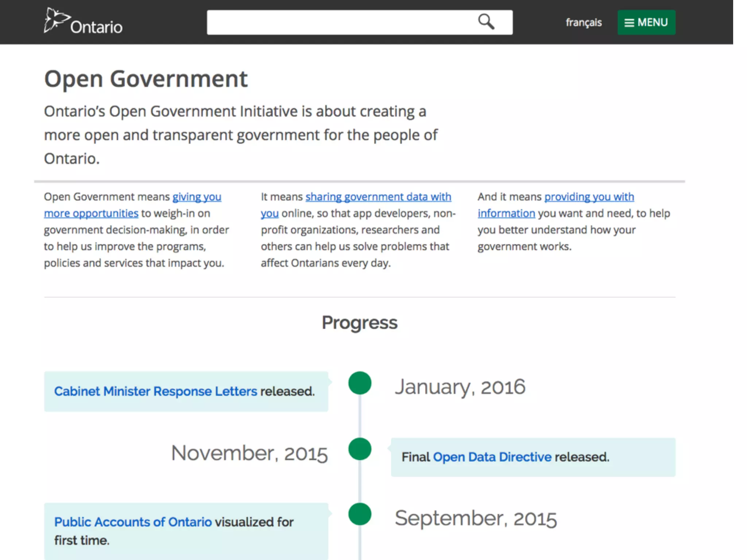The image size is (747, 560).
Task: Open Cabinet Minister Response Letters link
Action: [156, 391]
